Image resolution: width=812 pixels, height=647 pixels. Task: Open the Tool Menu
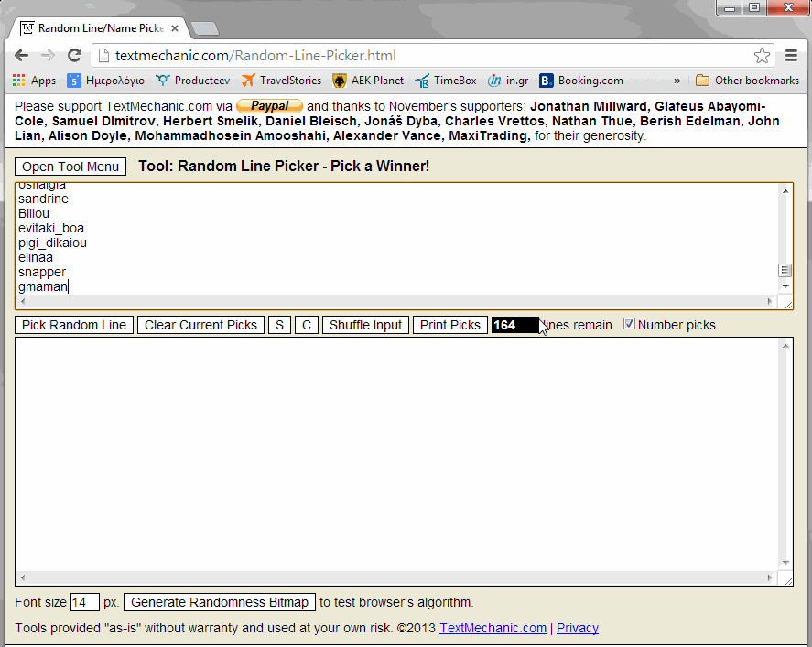(x=70, y=167)
